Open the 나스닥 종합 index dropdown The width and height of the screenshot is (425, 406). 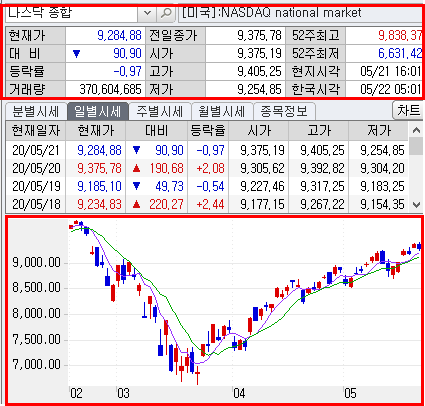point(147,14)
